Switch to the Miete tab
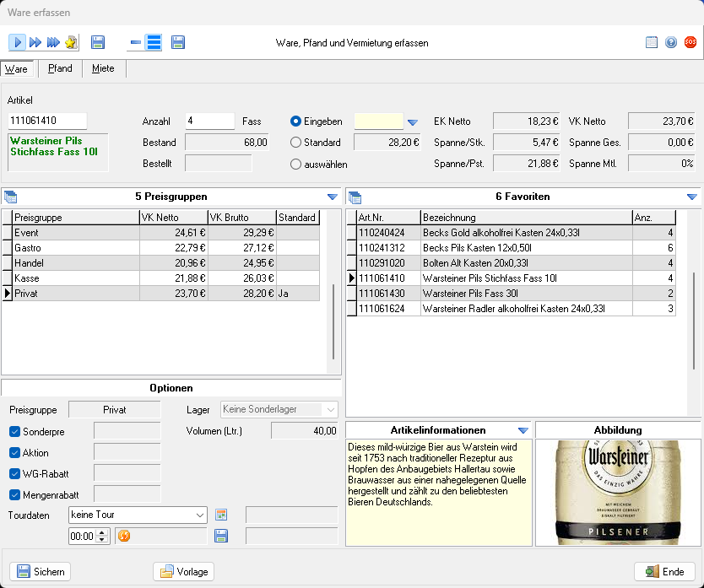Viewport: 704px width, 588px height. coord(103,68)
